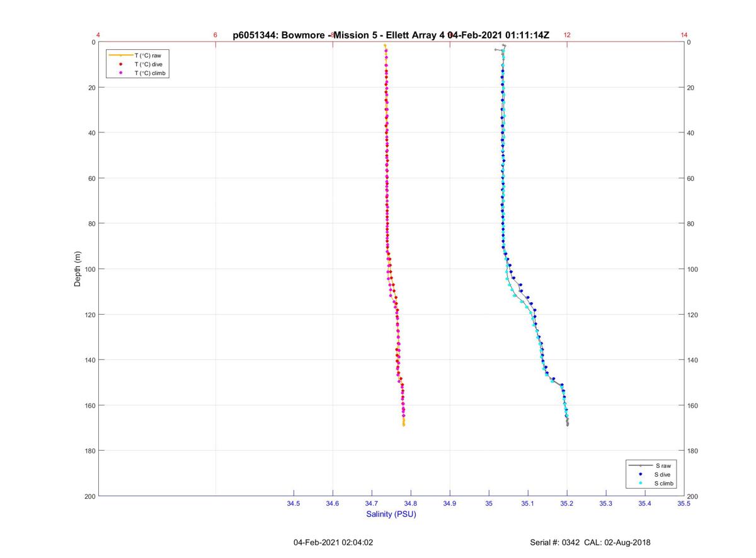Click the red temperature tick label 12
The width and height of the screenshot is (756, 558).
tap(567, 35)
